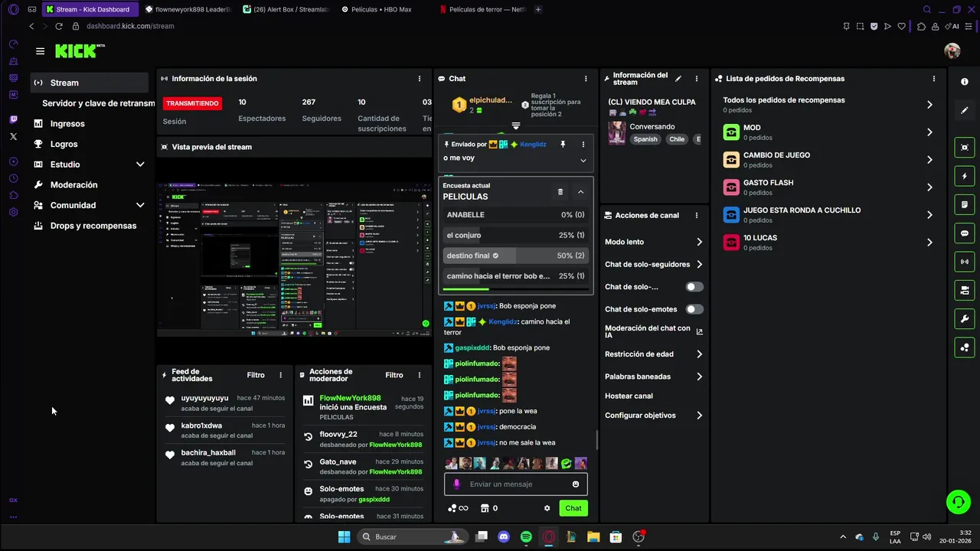Expand CAMBIO DE JUEGO reward requests

click(x=929, y=160)
